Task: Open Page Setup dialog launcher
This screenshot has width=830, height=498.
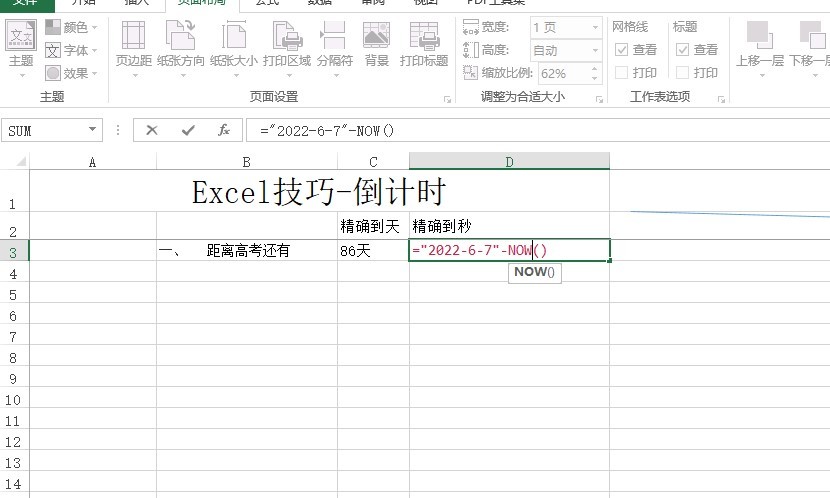Action: (448, 99)
